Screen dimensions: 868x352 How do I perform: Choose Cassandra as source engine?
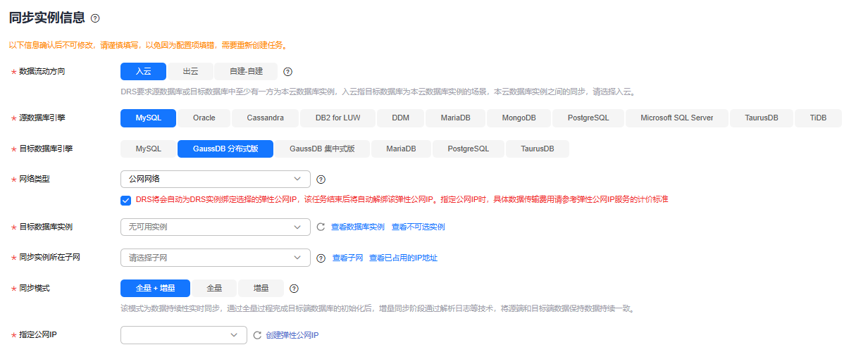(265, 118)
